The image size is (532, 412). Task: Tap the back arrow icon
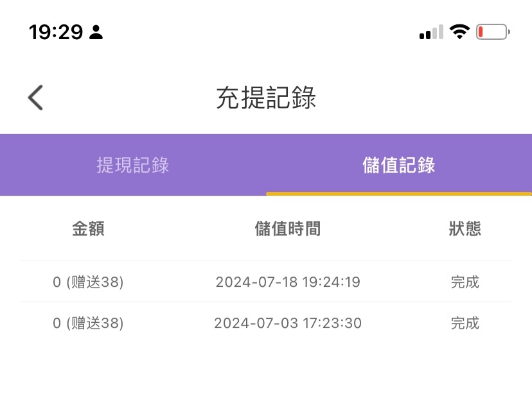[x=35, y=98]
